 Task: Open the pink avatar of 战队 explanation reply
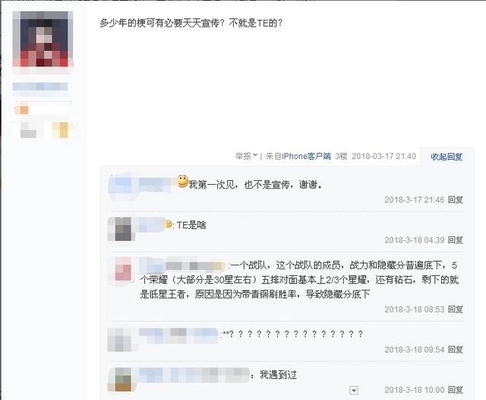click(x=123, y=269)
